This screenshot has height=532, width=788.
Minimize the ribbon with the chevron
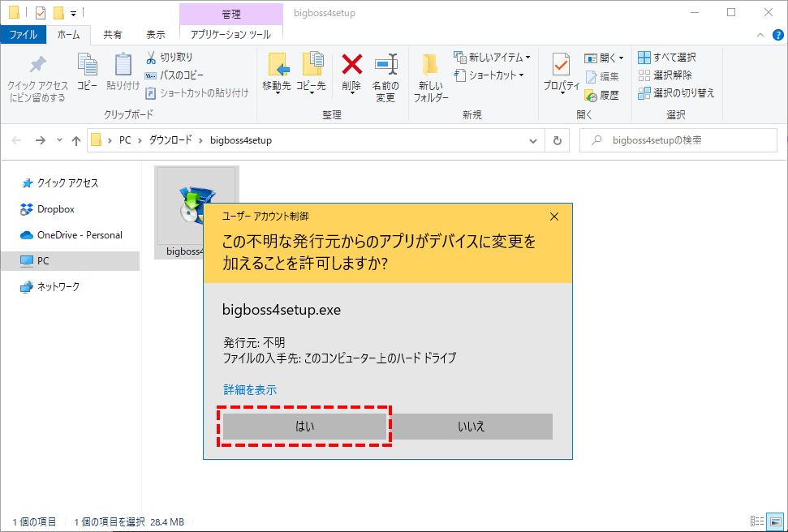pyautogui.click(x=760, y=35)
